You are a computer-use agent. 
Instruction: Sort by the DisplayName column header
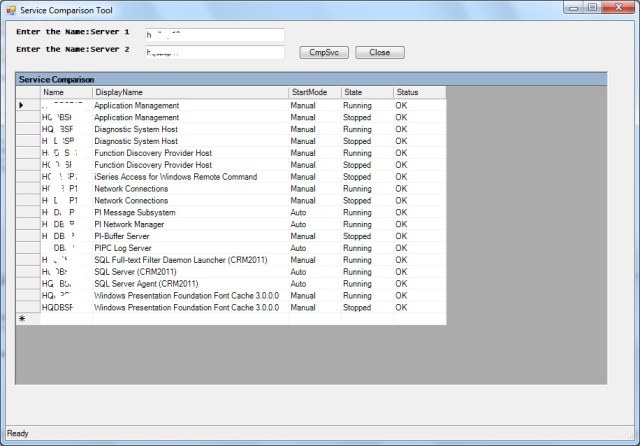coord(191,92)
